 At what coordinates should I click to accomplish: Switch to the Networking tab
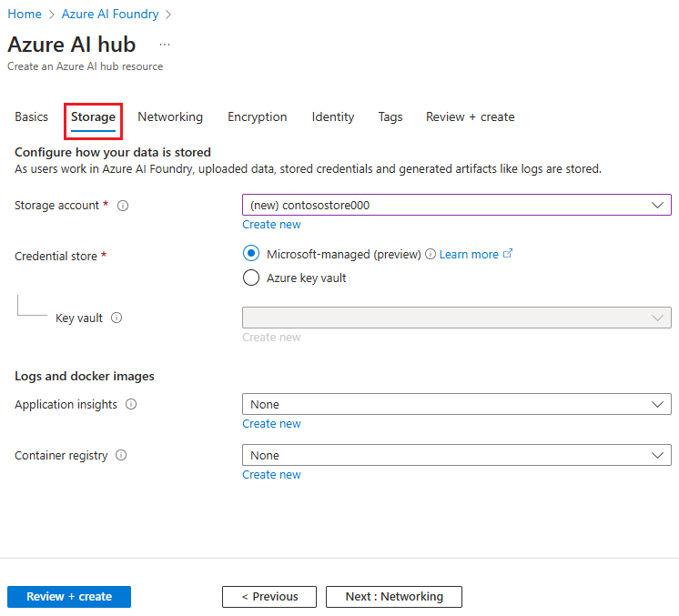[x=170, y=116]
